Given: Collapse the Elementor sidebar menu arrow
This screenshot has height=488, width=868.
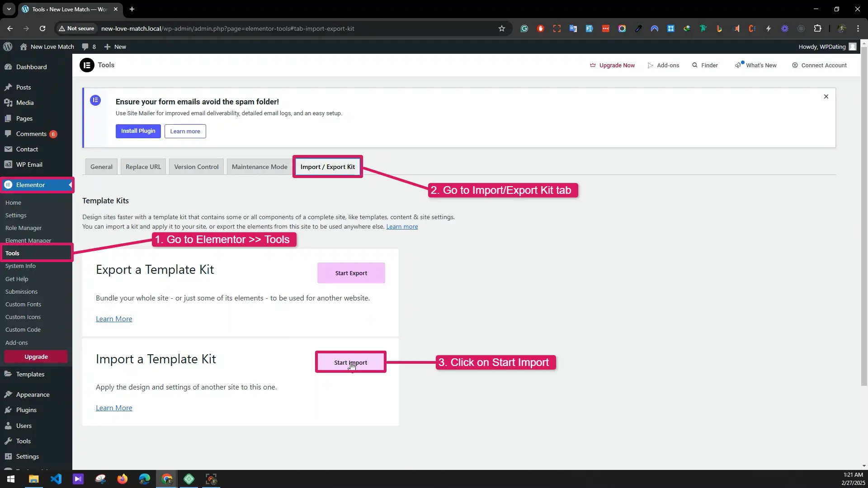Looking at the screenshot, I should tap(70, 185).
